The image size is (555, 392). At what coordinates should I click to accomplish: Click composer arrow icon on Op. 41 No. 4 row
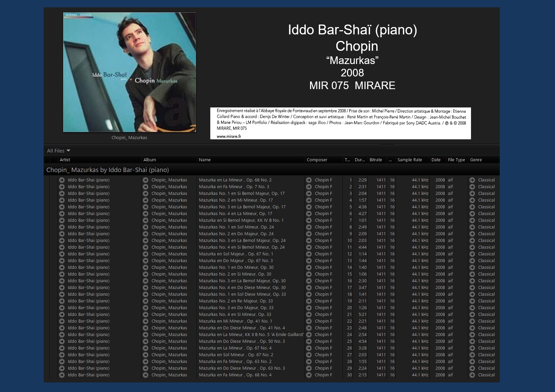[309, 328]
